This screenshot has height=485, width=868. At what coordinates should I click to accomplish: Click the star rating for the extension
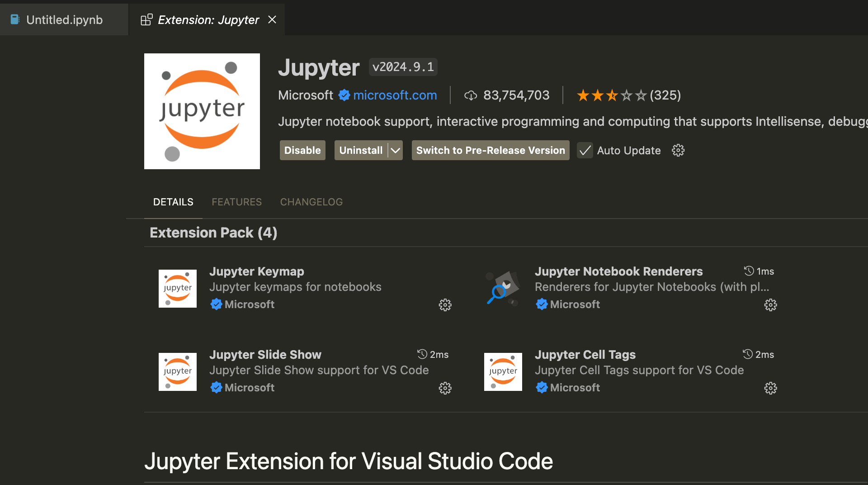tap(612, 95)
